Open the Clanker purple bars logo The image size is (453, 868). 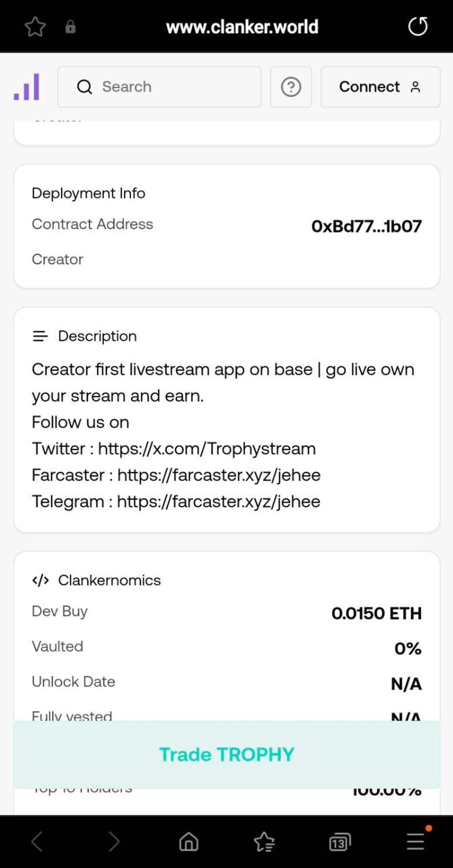(27, 87)
